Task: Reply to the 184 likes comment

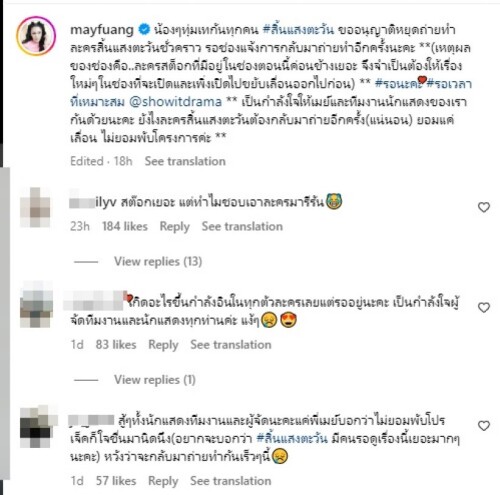Action: (174, 227)
